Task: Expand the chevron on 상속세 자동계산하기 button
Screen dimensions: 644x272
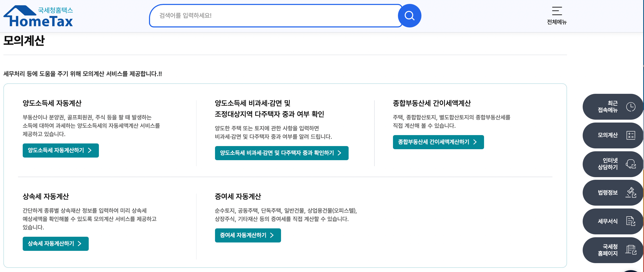Action: (x=80, y=244)
